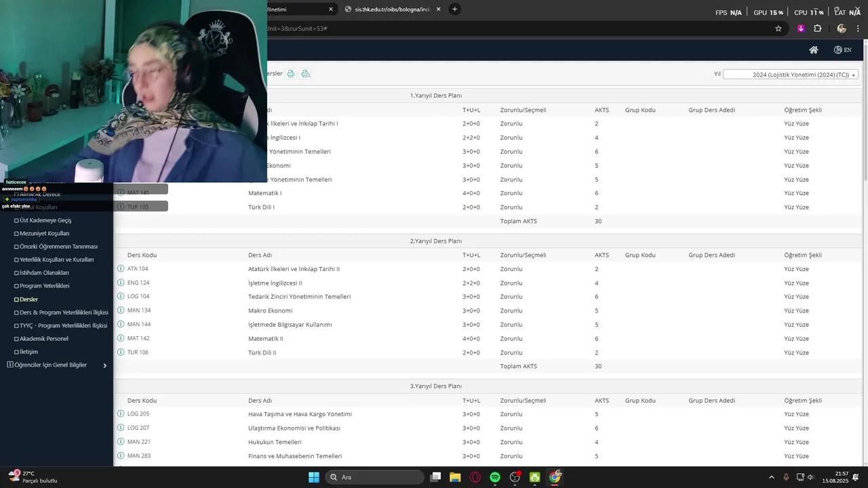
Task: Click the info icon beside LOG 205
Action: pyautogui.click(x=121, y=414)
